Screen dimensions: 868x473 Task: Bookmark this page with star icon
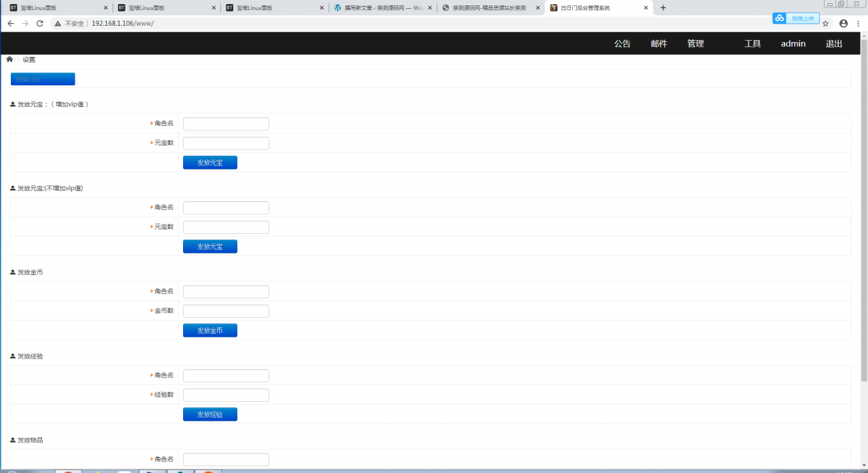click(825, 23)
